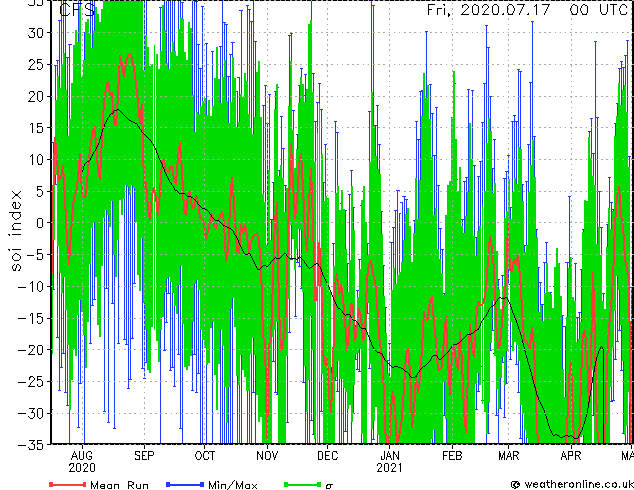
Task: Click the NOV month label
Action: (267, 456)
